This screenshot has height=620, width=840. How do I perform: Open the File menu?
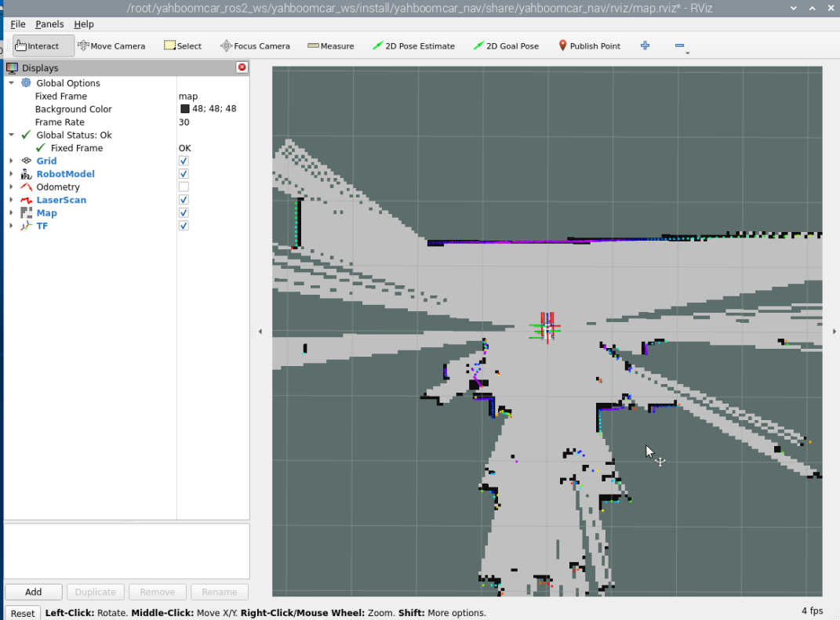pos(18,24)
